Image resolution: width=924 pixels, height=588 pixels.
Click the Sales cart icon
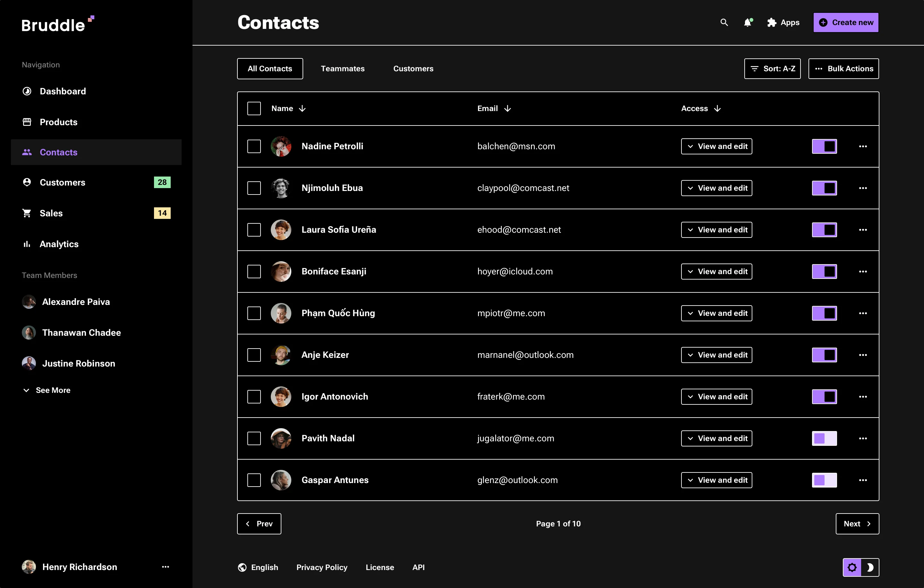(27, 213)
